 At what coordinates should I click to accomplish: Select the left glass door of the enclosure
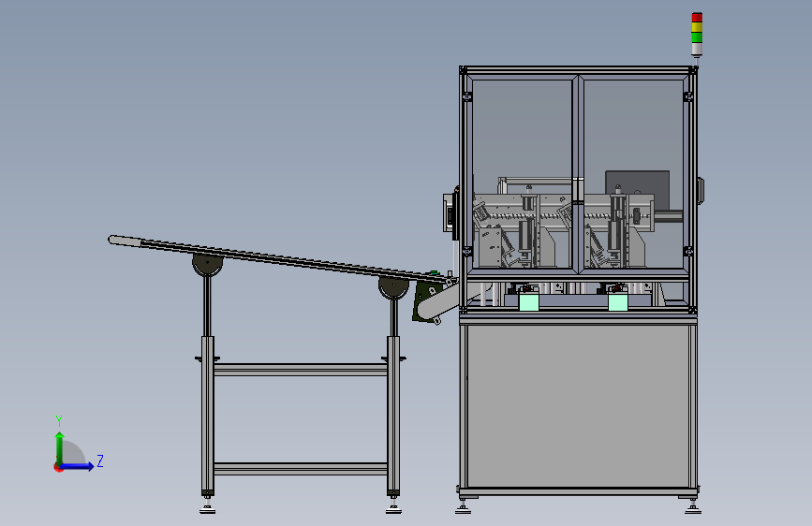[522, 173]
